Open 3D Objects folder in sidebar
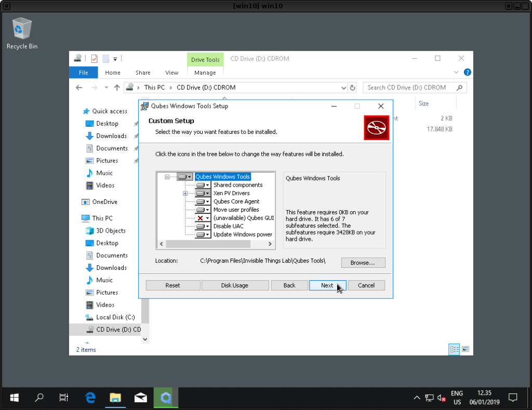 [x=111, y=231]
